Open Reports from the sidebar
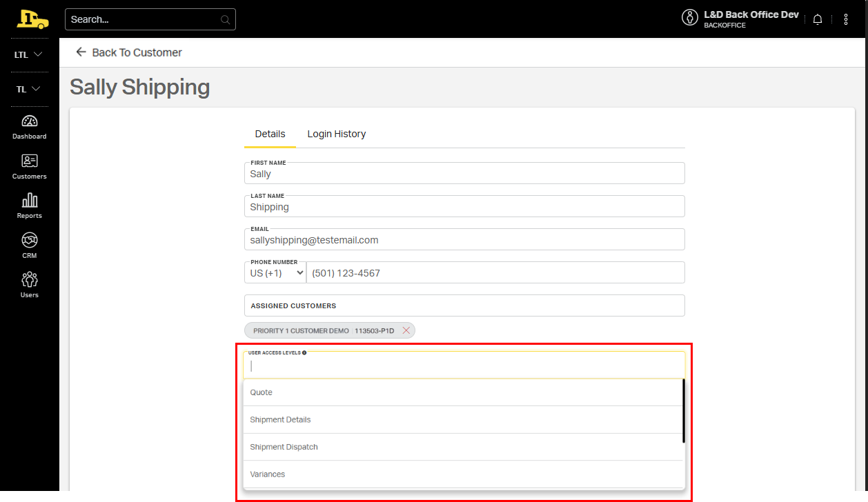The width and height of the screenshot is (868, 502). 30,205
